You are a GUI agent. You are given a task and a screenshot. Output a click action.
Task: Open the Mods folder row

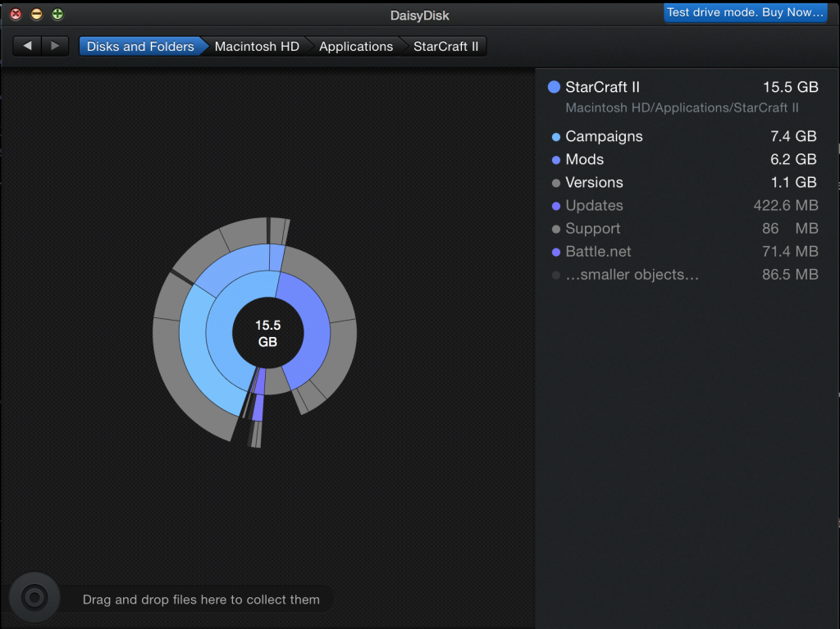[683, 159]
